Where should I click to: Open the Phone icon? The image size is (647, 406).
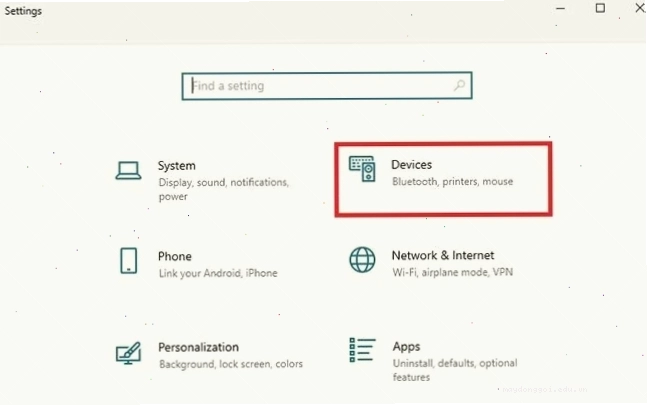coord(128,260)
